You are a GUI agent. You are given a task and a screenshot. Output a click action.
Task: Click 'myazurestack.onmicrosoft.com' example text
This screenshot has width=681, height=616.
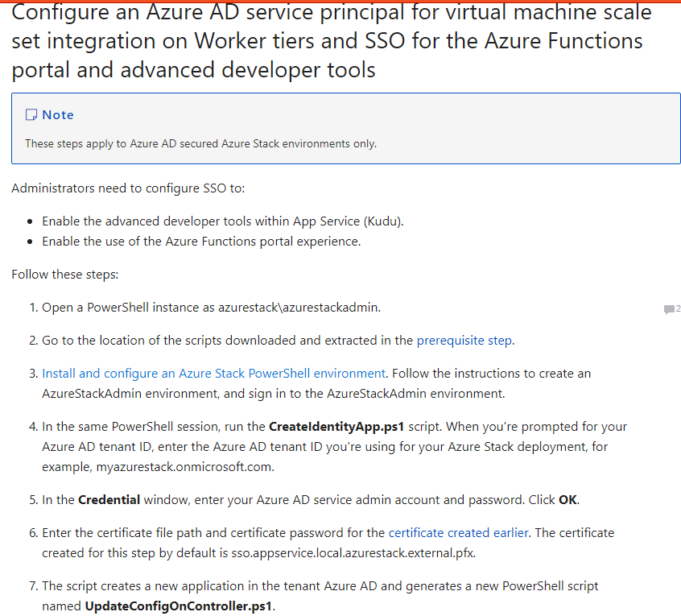pyautogui.click(x=184, y=467)
